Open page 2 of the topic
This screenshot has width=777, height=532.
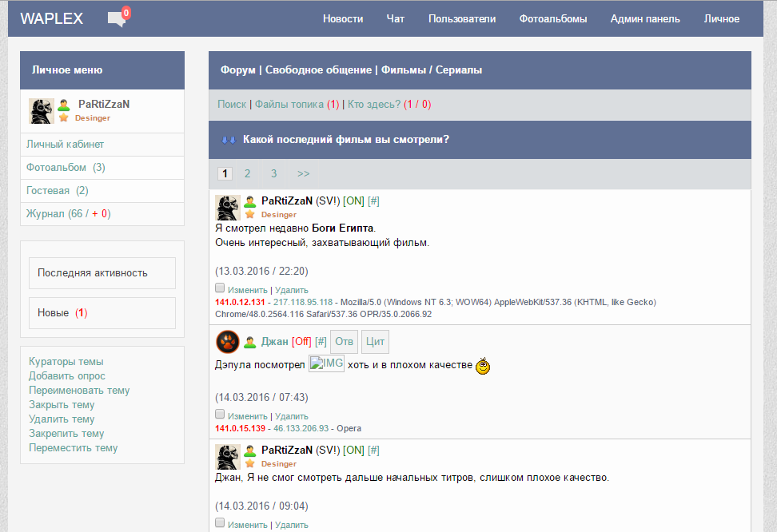point(248,173)
